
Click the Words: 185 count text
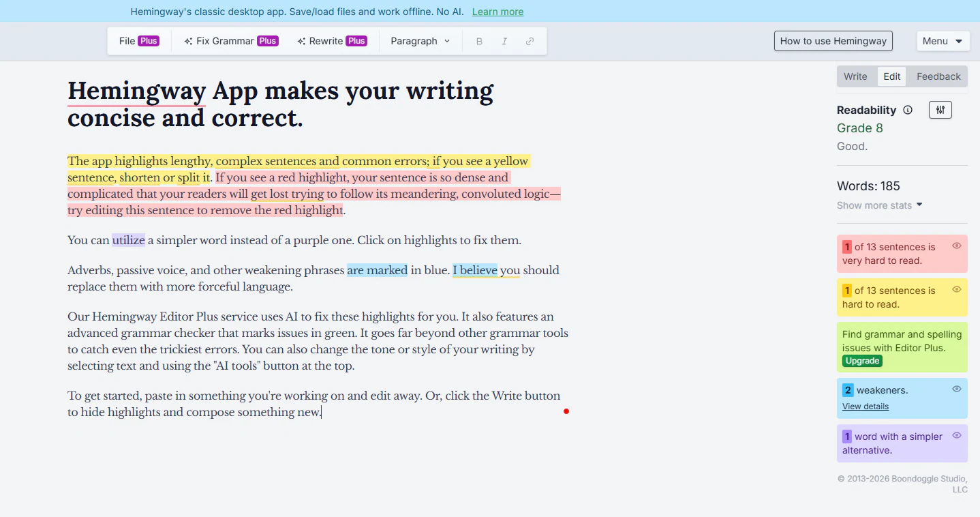click(868, 186)
